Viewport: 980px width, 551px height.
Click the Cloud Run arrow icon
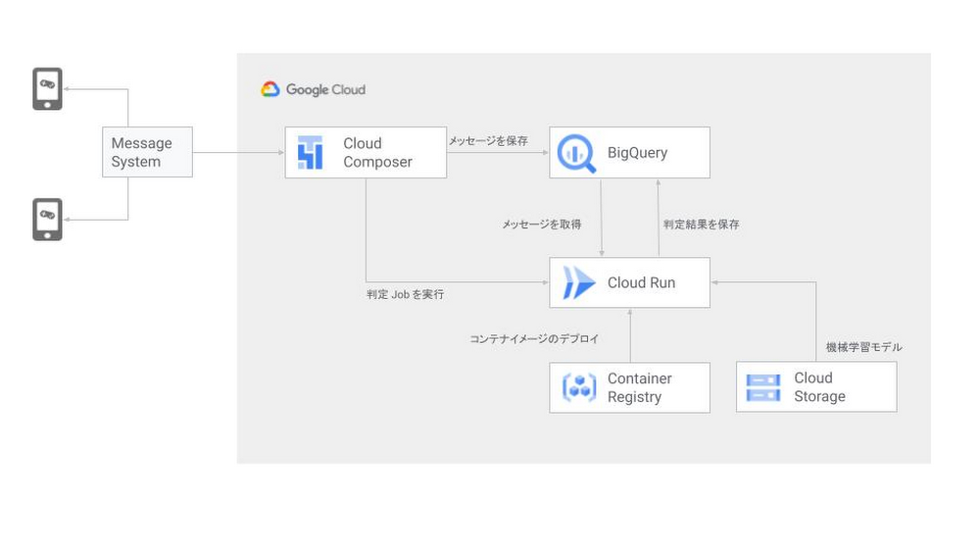578,282
